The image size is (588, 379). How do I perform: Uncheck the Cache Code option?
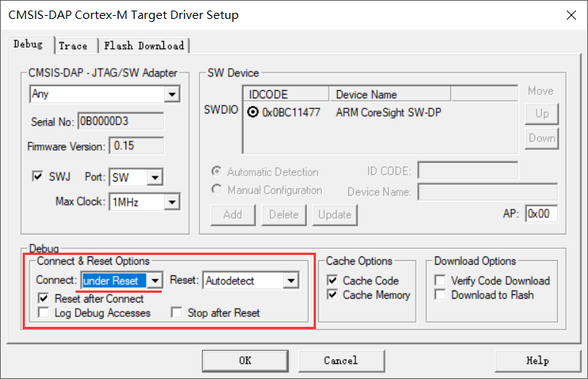[x=332, y=281]
